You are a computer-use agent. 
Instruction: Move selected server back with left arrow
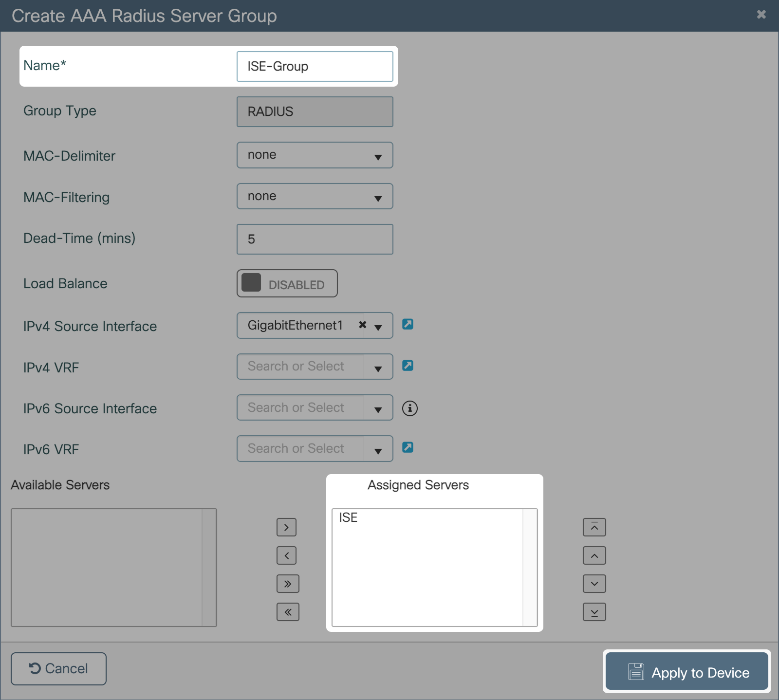tap(286, 555)
